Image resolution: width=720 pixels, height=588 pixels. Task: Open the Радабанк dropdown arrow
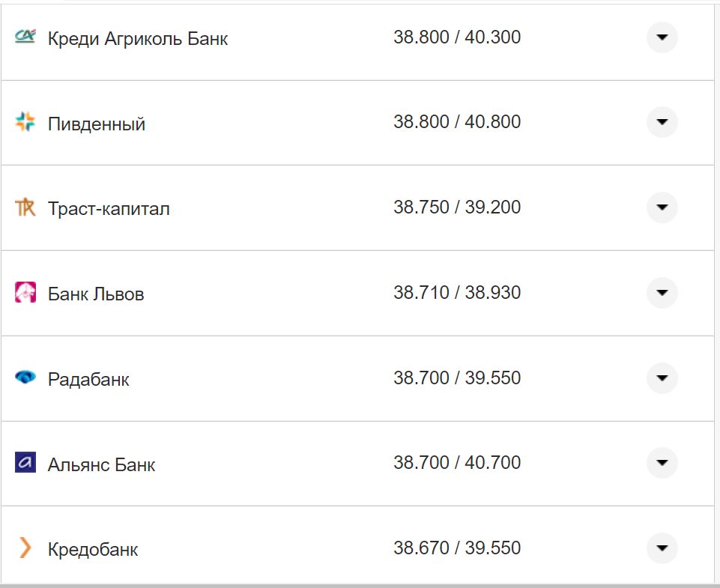662,378
